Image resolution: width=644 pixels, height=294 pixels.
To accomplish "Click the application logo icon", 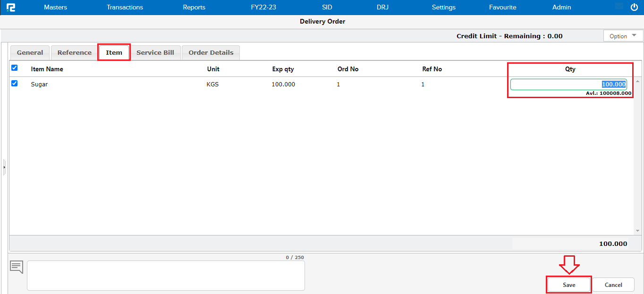I will (10, 7).
